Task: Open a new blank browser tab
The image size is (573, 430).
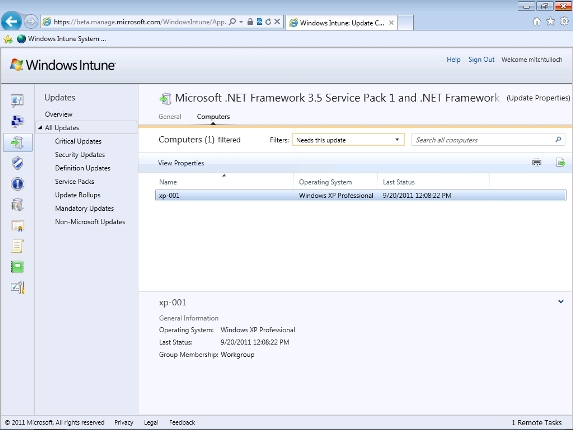Action: coord(405,23)
